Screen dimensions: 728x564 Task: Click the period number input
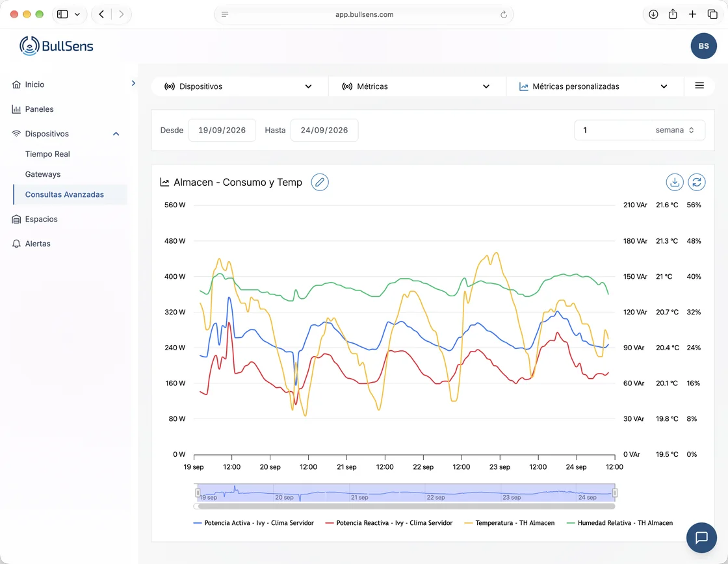[x=613, y=131]
